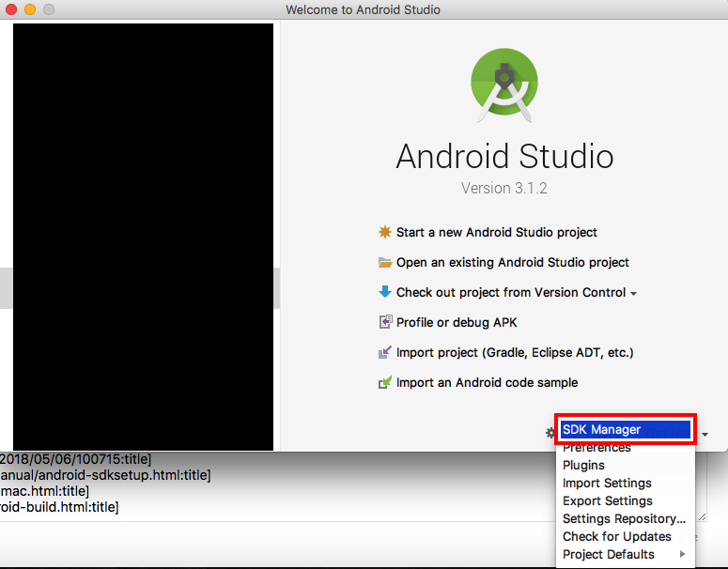Click the new project starburst icon

(x=385, y=232)
